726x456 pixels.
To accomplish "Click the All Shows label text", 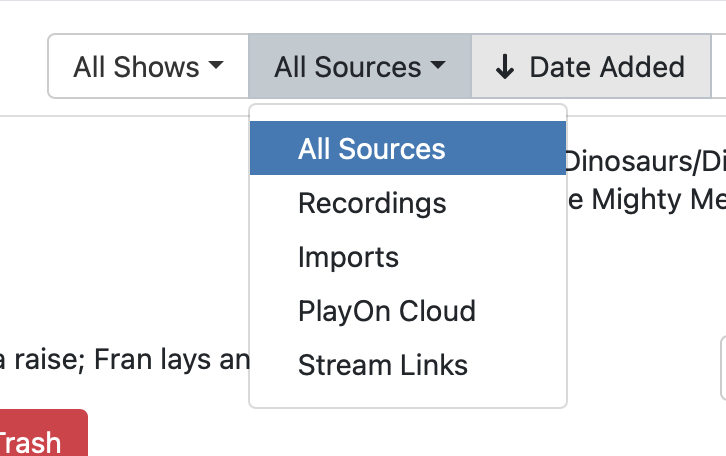I will tap(136, 67).
